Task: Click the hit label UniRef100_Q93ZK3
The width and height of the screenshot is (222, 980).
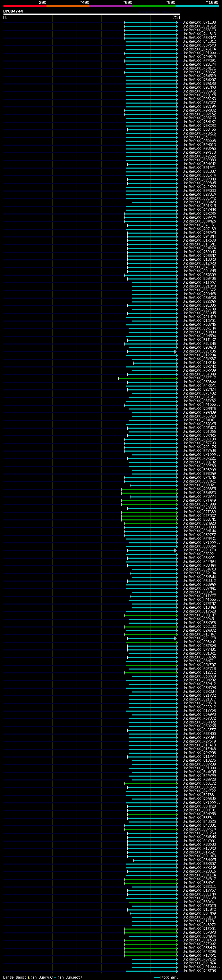Action: [x=199, y=118]
